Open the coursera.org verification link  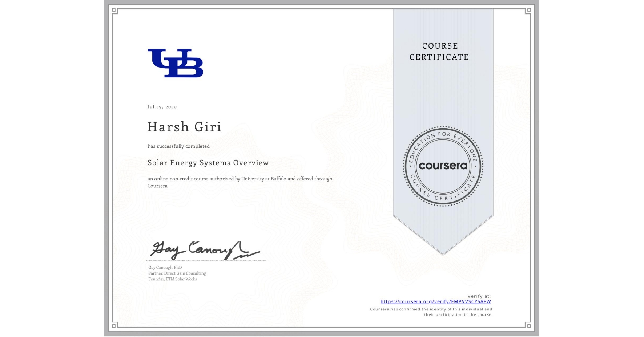[x=435, y=301]
